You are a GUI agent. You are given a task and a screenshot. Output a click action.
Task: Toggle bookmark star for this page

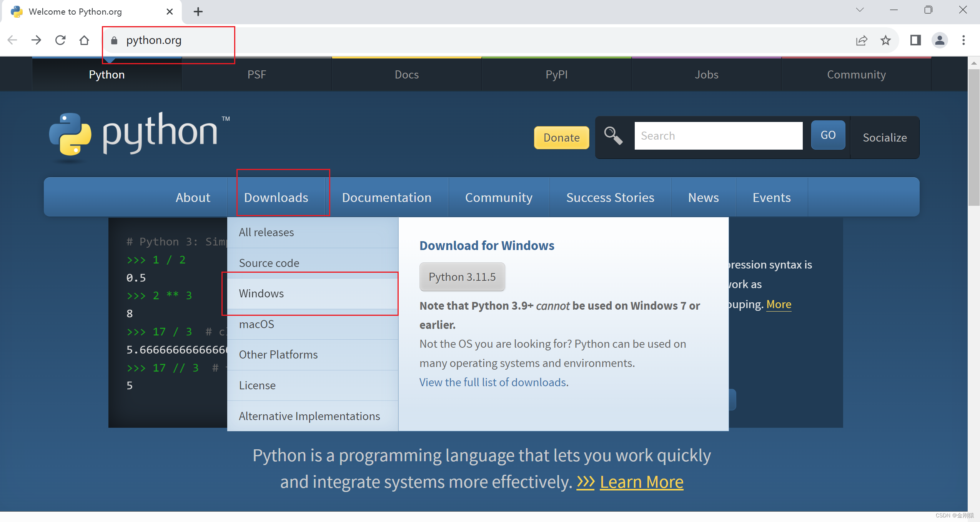point(886,40)
